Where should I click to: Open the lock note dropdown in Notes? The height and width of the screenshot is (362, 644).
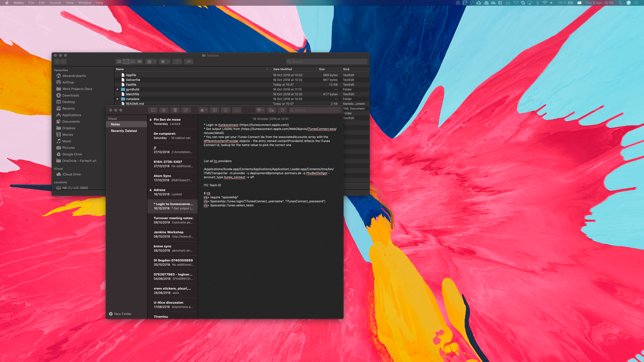203,110
